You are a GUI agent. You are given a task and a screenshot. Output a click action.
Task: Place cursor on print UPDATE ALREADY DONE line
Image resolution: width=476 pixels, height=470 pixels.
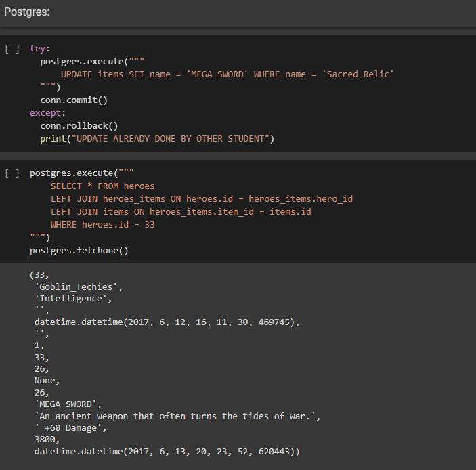157,139
